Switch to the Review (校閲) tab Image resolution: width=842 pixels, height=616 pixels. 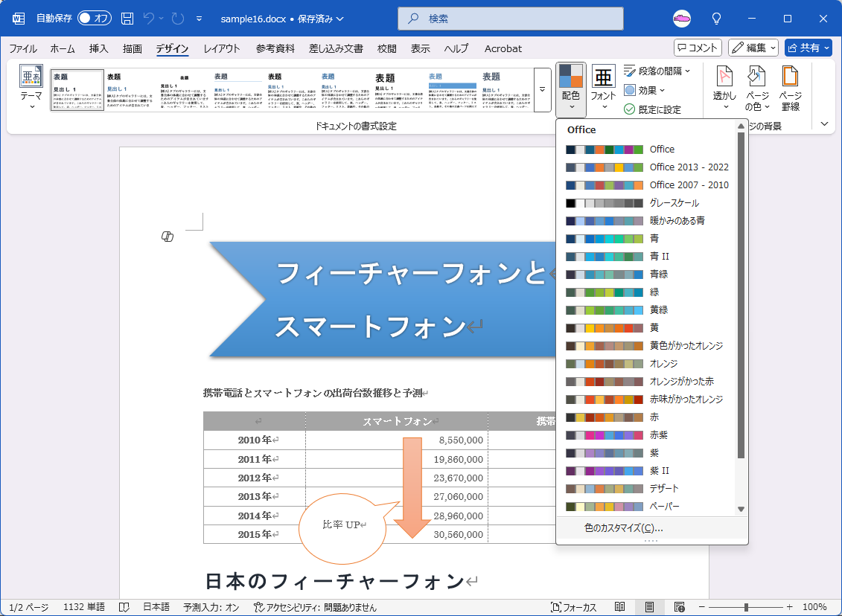[x=386, y=49]
